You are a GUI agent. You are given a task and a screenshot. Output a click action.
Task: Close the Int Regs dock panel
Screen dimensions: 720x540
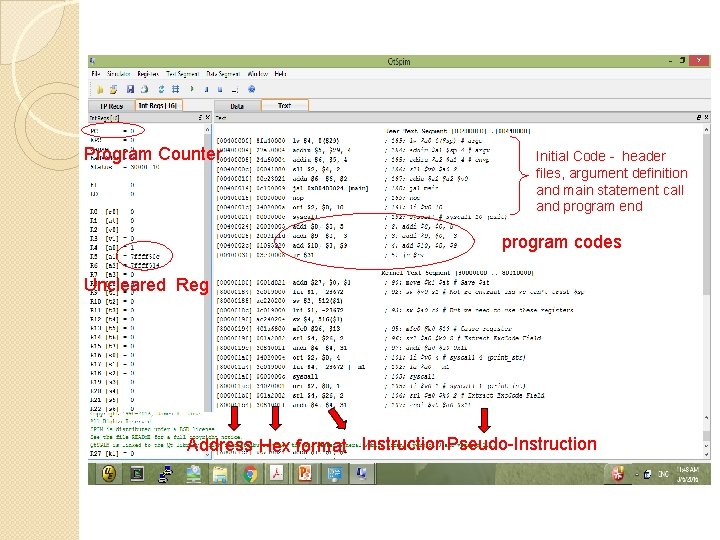coord(208,118)
